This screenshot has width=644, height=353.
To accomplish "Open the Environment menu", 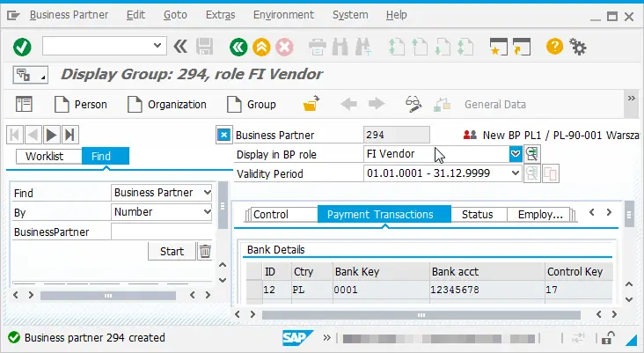I will (x=284, y=15).
